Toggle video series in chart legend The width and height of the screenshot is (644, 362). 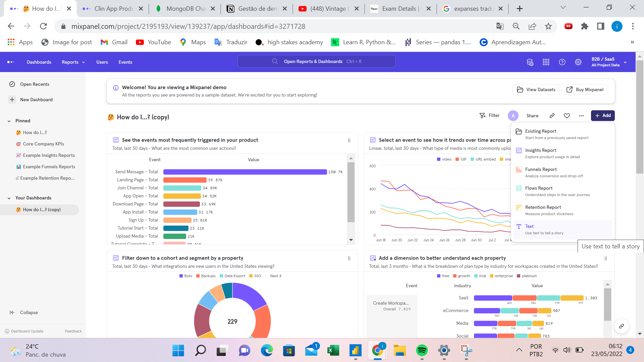pos(444,159)
